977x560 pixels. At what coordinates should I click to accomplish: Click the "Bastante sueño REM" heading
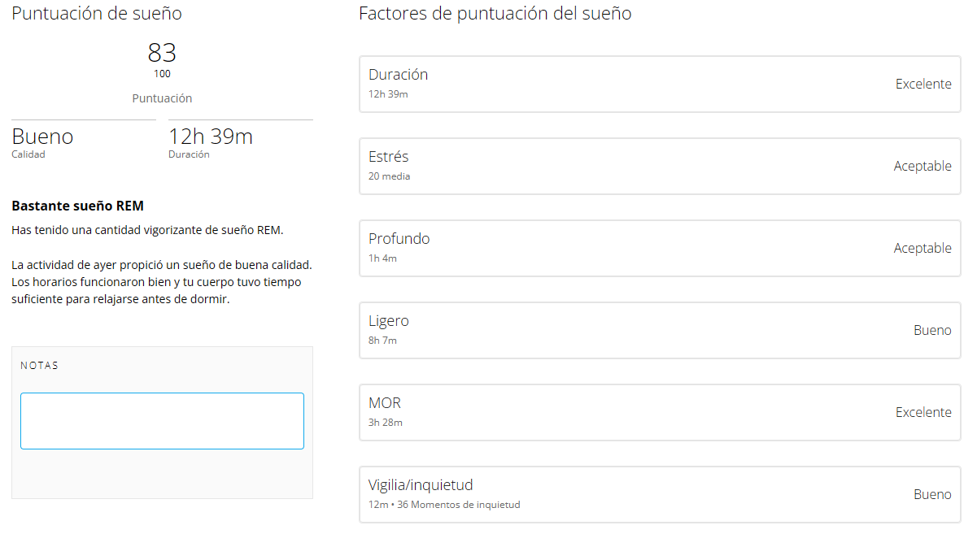click(x=77, y=206)
